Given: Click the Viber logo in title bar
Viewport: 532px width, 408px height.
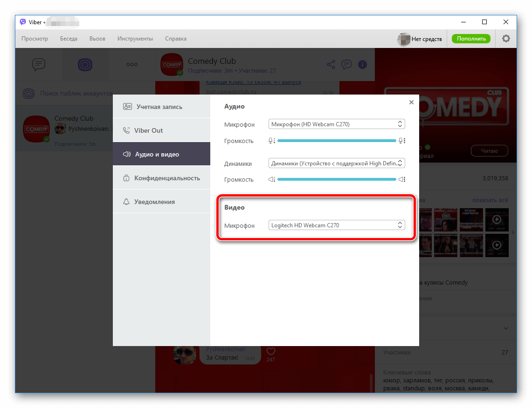Looking at the screenshot, I should click(23, 22).
